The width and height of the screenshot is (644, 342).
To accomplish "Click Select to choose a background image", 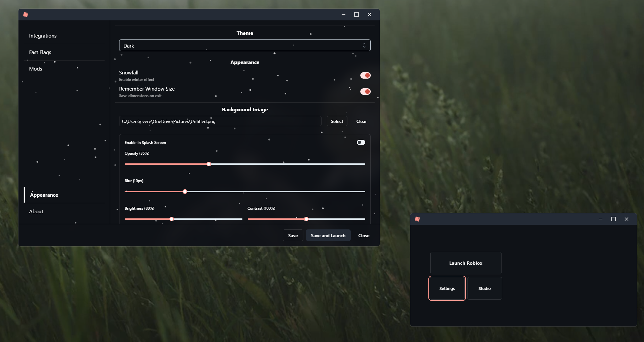I will point(337,121).
